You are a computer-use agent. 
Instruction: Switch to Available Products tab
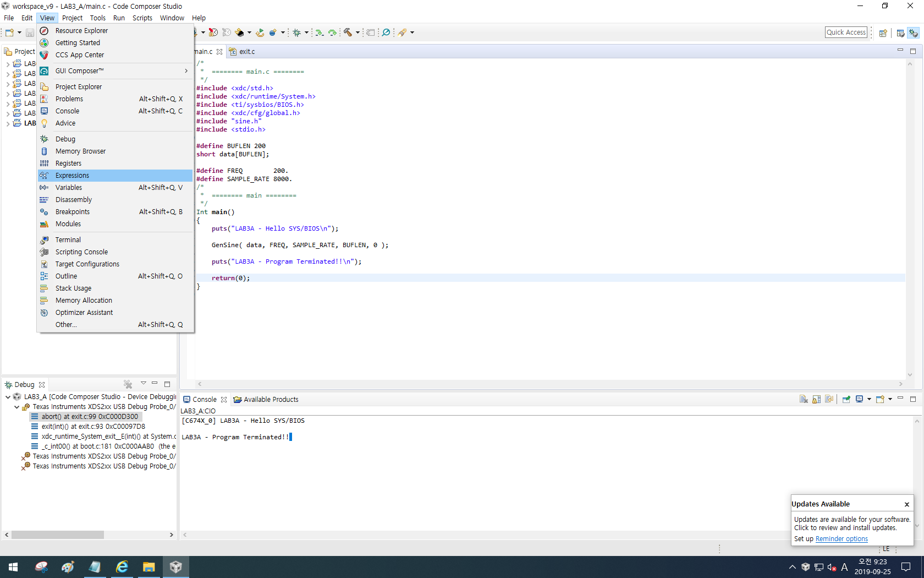pyautogui.click(x=266, y=400)
